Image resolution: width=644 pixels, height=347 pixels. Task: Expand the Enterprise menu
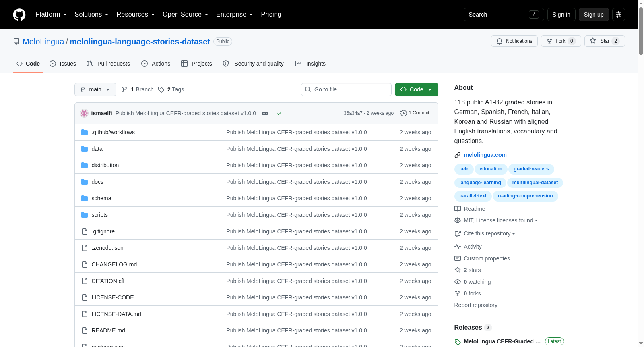[234, 15]
